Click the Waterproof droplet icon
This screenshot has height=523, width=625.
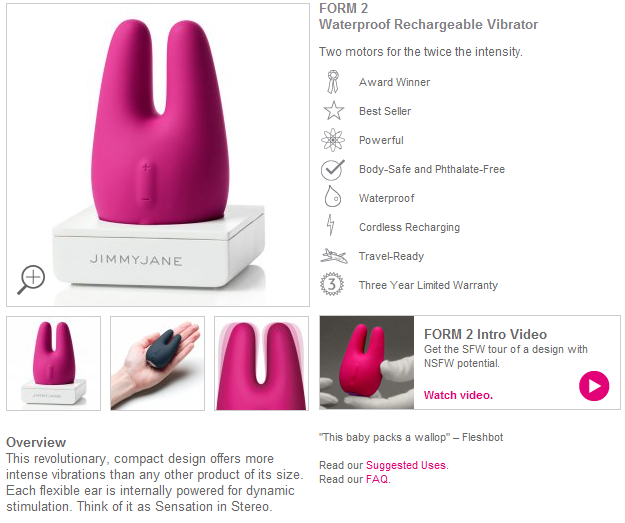[332, 197]
